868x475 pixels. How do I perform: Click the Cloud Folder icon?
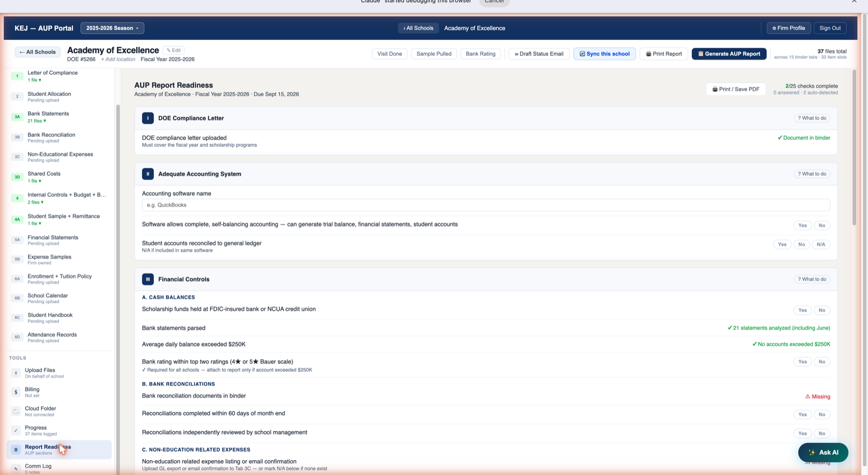pyautogui.click(x=16, y=411)
